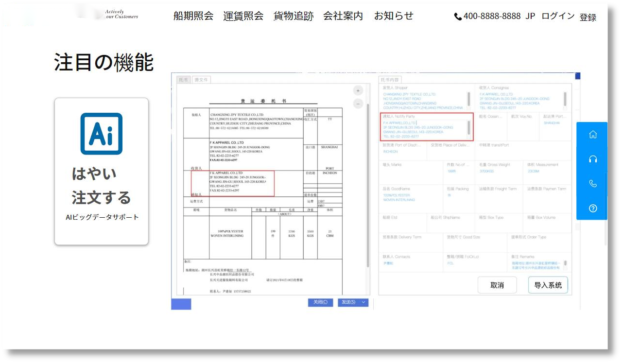
Task: Switch language using the JP selector
Action: coord(530,16)
